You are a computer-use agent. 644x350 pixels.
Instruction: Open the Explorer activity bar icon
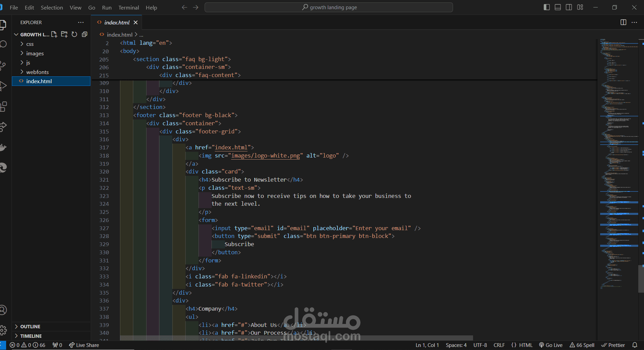(3, 25)
